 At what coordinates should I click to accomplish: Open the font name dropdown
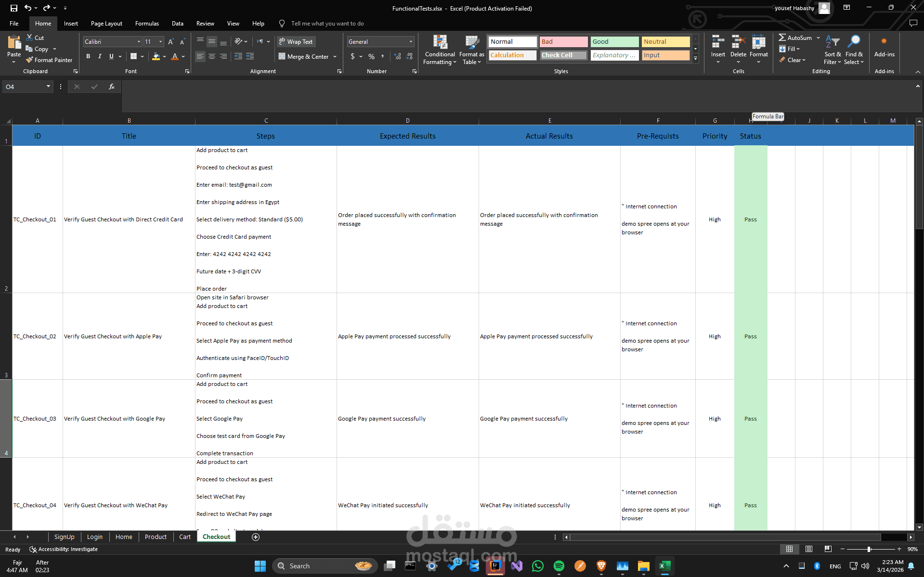[139, 42]
